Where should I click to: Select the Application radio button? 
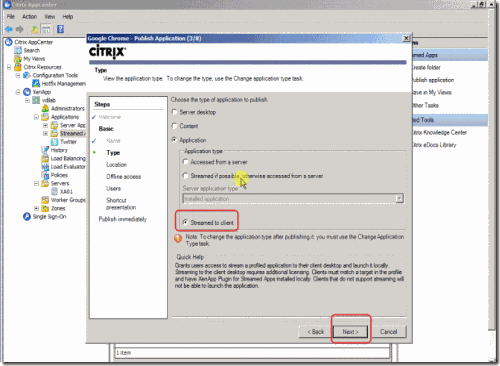[174, 140]
